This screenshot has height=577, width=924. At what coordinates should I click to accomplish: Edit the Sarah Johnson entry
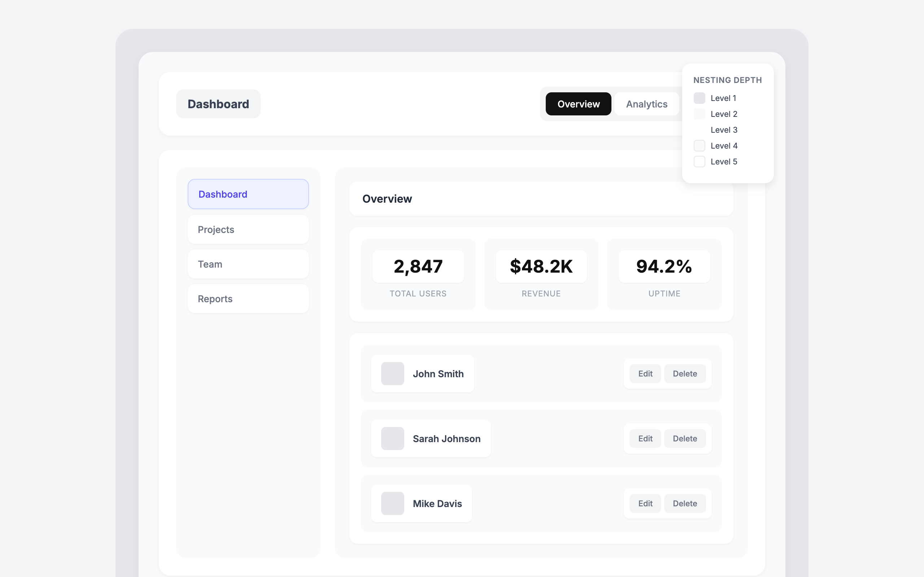(x=645, y=439)
